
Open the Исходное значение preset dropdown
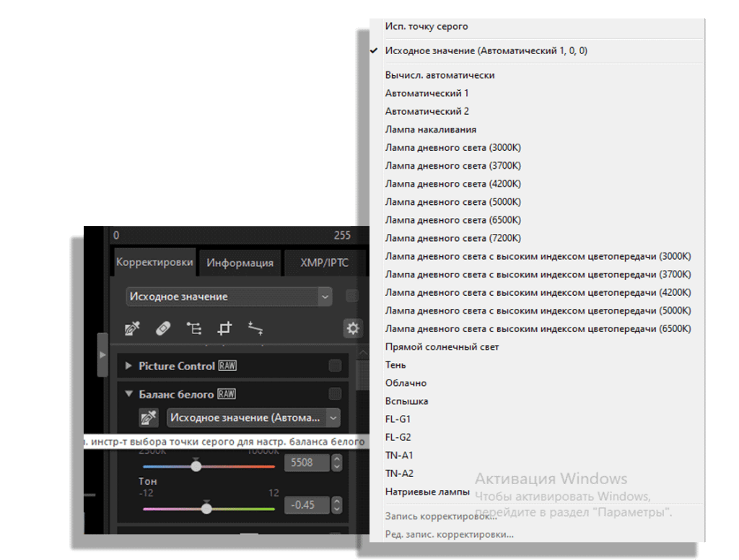pos(229,297)
